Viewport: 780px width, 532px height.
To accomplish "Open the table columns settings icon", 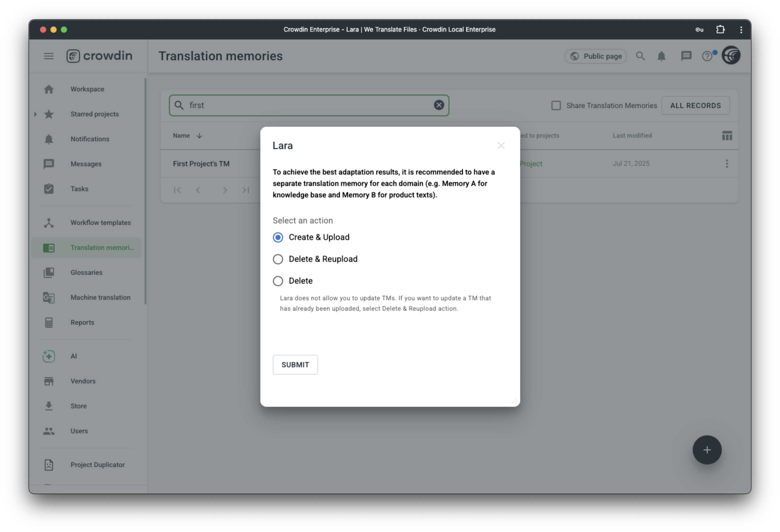I will click(x=727, y=136).
